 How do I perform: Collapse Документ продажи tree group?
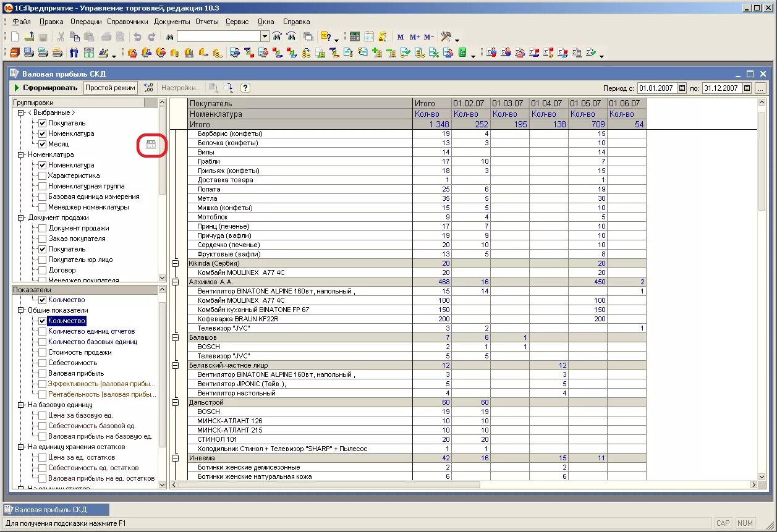(x=21, y=217)
